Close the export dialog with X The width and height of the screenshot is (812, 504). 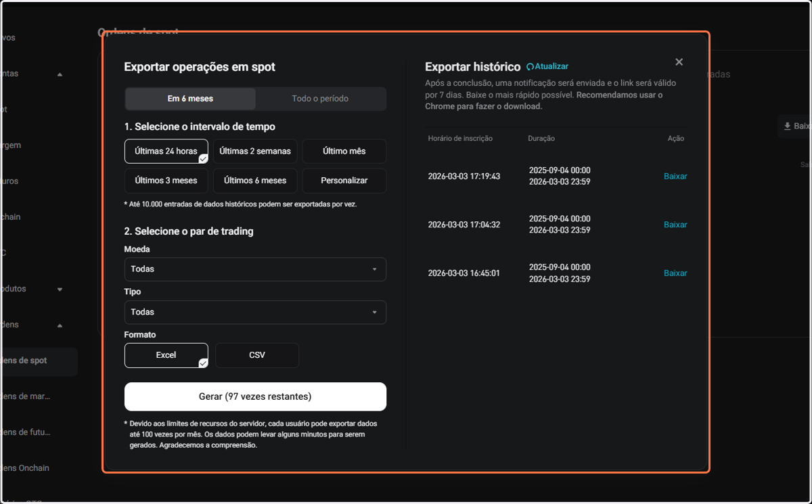coord(679,62)
